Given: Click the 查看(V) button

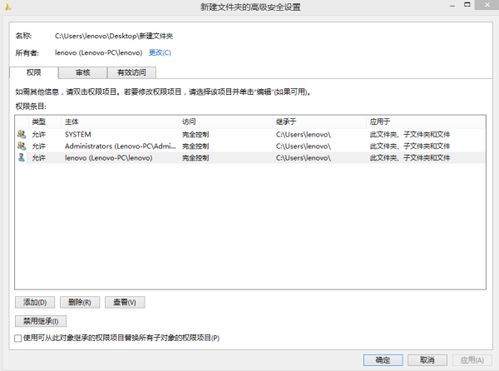Looking at the screenshot, I should pos(125,302).
